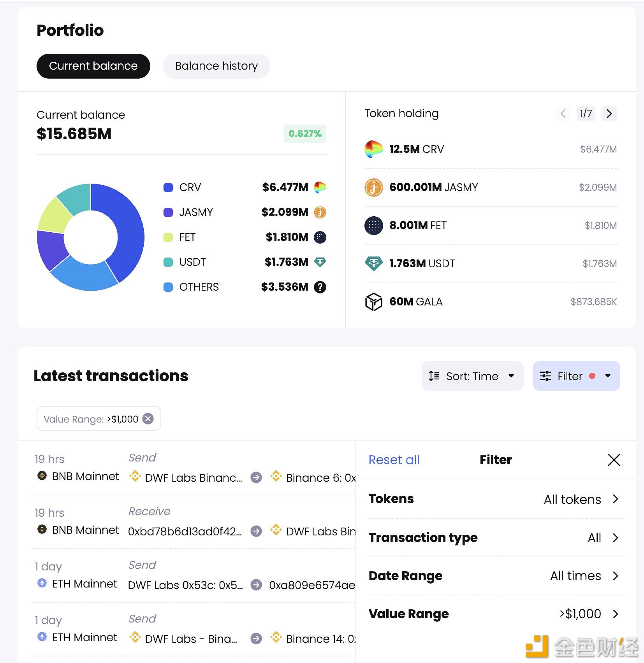
Task: Click the JASMY icon beside $2.099M legend
Action: tap(320, 212)
